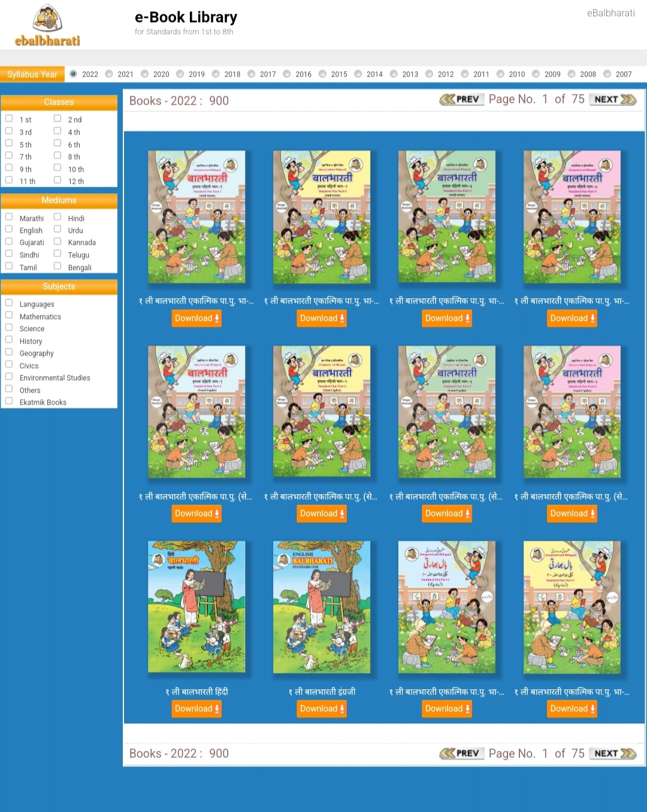Check the 1 st class checkbox
This screenshot has width=647, height=812.
point(9,119)
